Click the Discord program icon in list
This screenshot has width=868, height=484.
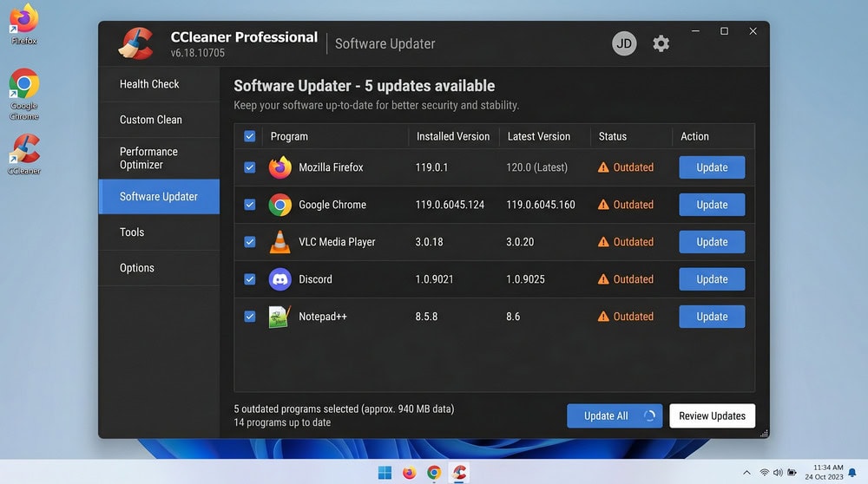tap(280, 279)
